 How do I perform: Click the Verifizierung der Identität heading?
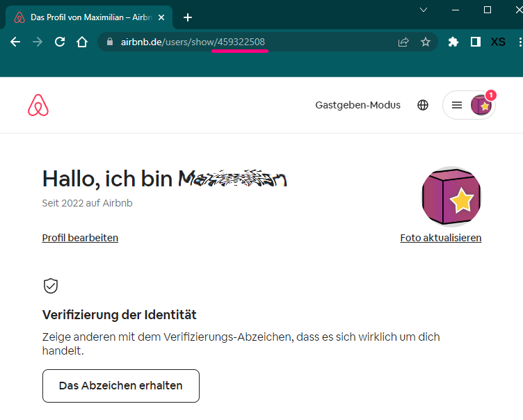[120, 315]
